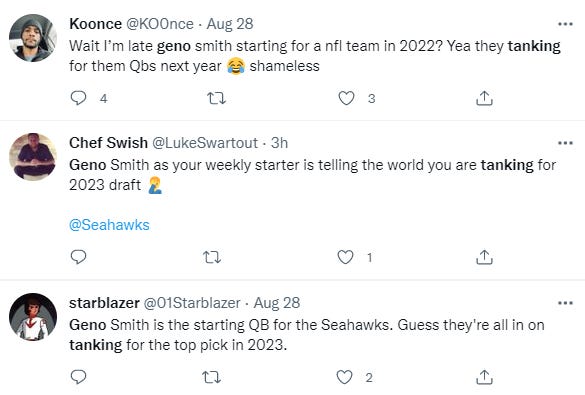Screen dimensions: 585x395
Task: Retweet starblazer's tweet
Action: pyautogui.click(x=212, y=377)
